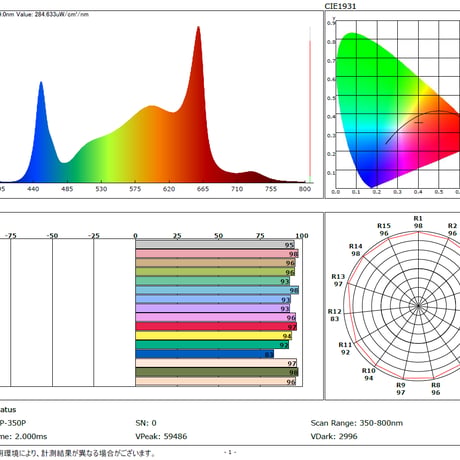The image size is (460, 460).
Task: Click the mint green bar showing 93
Action: point(213,281)
